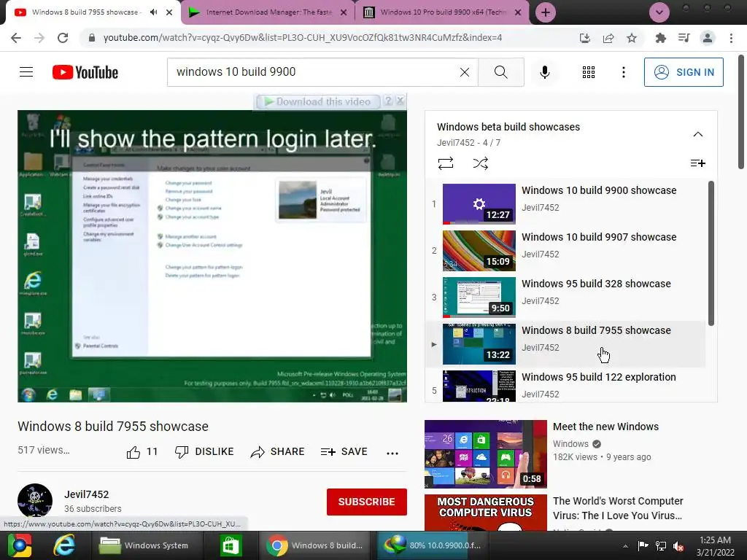The image size is (747, 560).
Task: Click the red SUBSCRIBE button
Action: coord(366,502)
